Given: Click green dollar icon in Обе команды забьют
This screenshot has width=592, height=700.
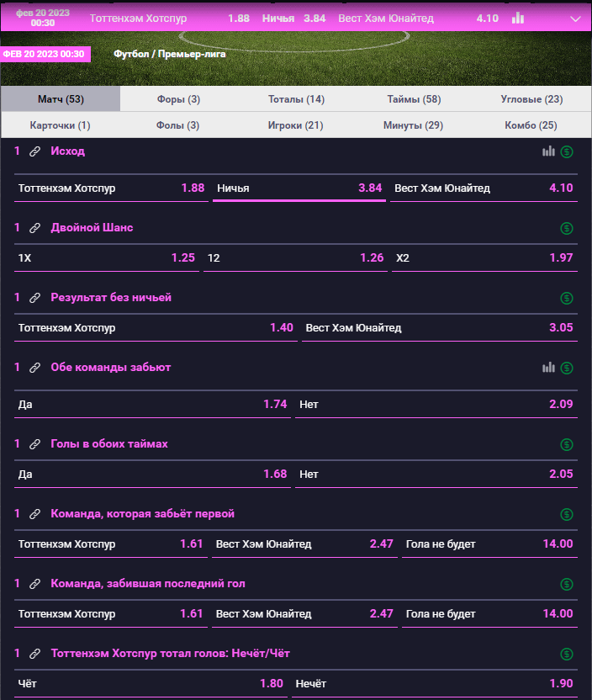Looking at the screenshot, I should click(x=567, y=368).
